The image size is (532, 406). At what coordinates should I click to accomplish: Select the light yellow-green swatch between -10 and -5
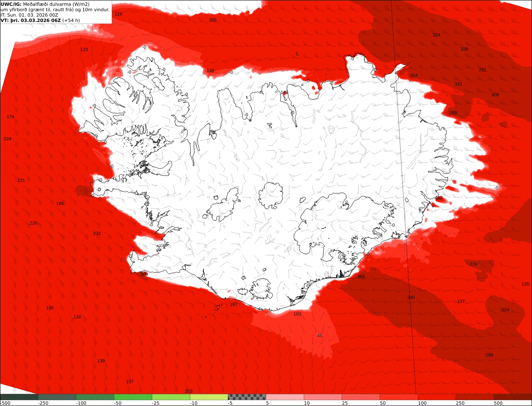click(209, 397)
